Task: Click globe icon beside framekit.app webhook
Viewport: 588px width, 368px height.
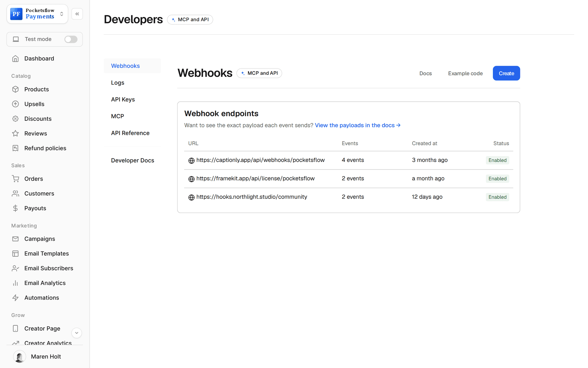Action: (x=192, y=179)
